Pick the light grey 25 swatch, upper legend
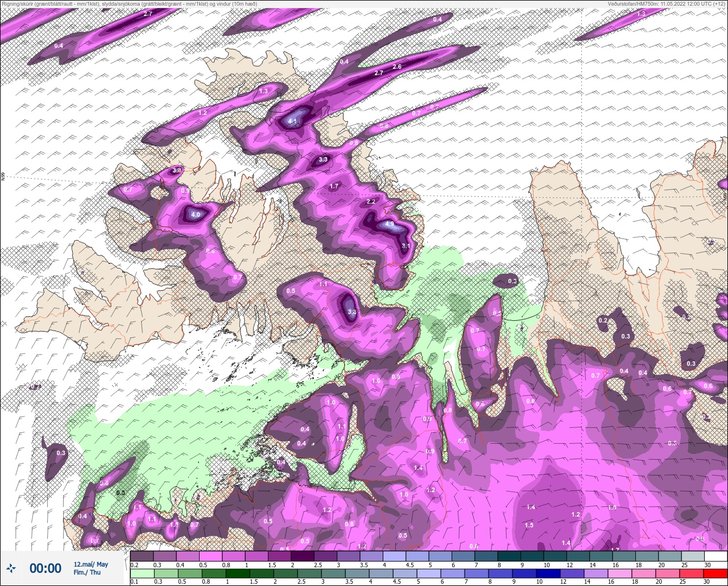 pyautogui.click(x=693, y=556)
